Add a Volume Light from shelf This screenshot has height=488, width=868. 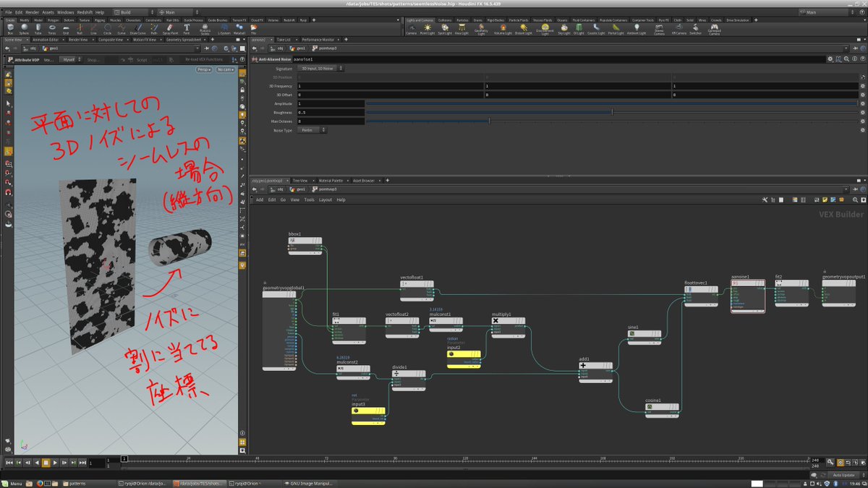coord(503,29)
